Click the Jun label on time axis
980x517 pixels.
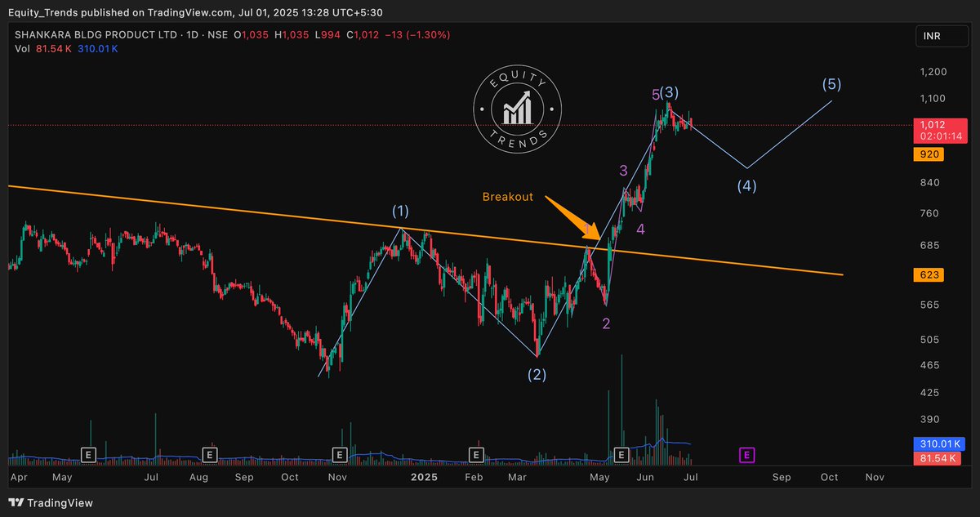point(645,476)
